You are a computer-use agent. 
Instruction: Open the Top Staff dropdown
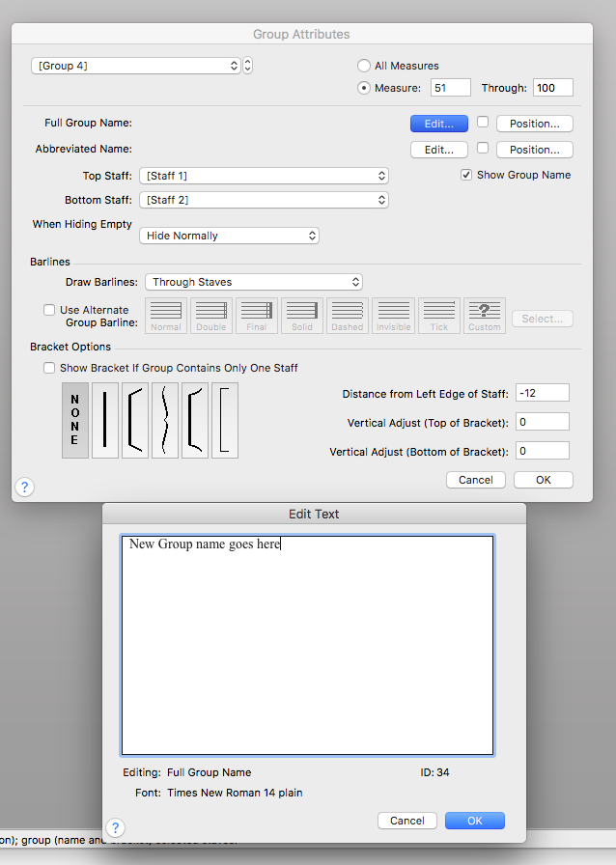click(x=264, y=176)
